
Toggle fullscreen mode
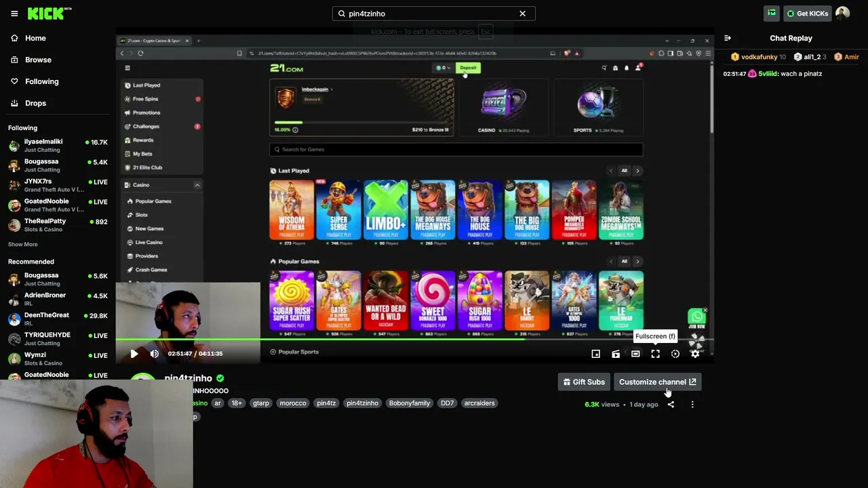655,354
